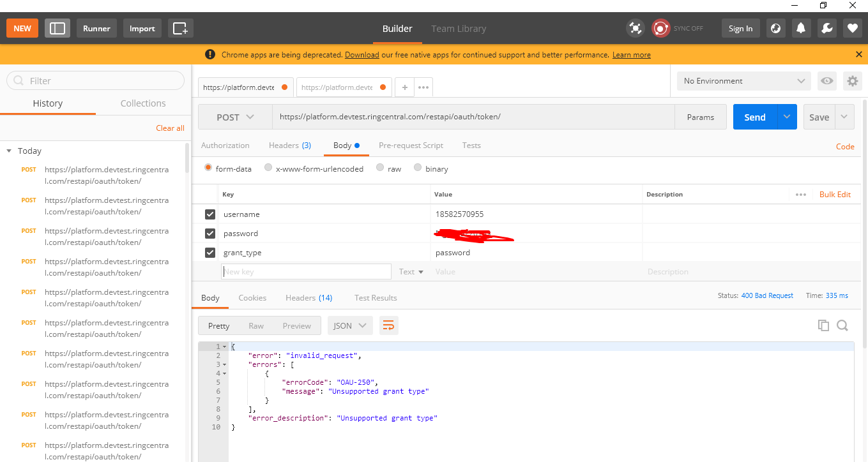
Task: Switch to Raw response view
Action: [256, 325]
